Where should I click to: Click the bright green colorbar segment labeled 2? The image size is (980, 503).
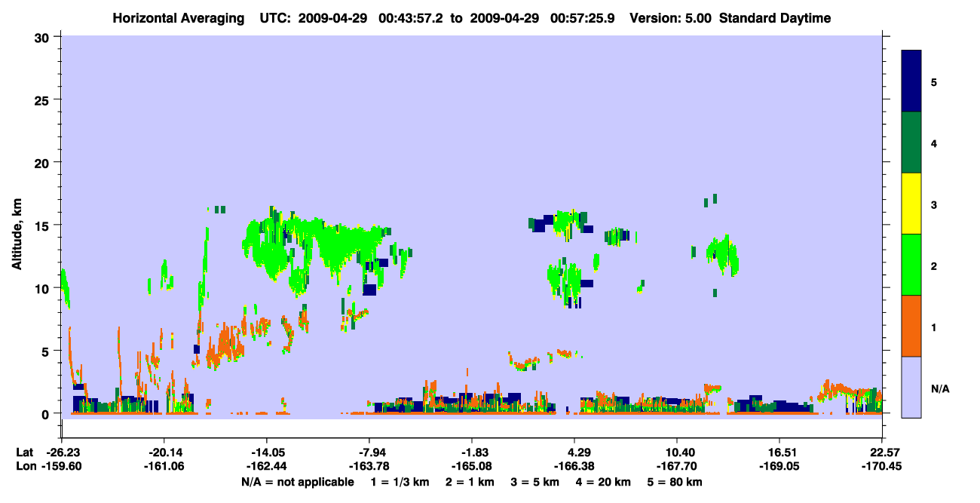coord(911,265)
